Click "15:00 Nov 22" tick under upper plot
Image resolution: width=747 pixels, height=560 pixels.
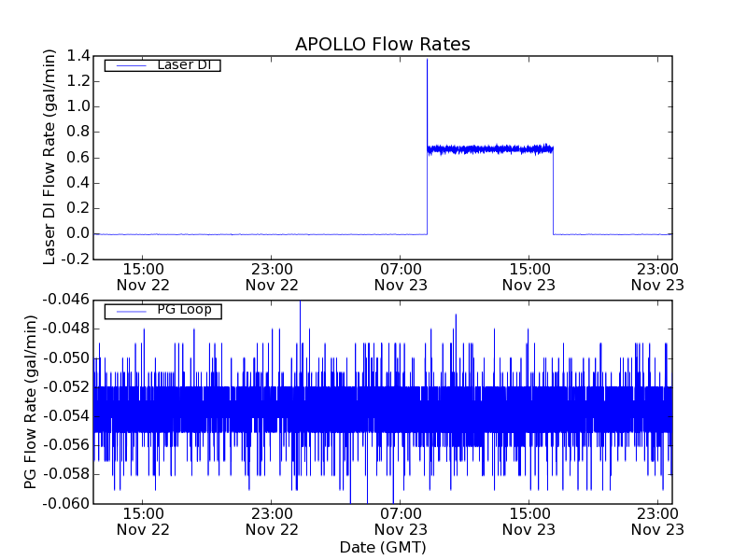tap(143, 277)
